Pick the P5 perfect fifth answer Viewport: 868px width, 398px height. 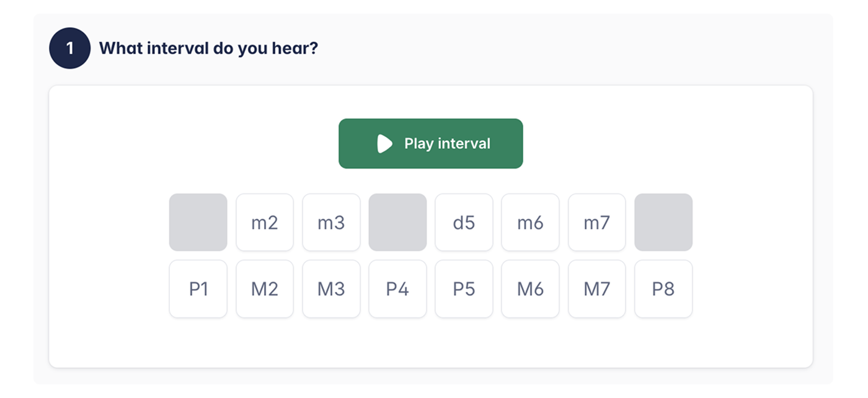click(x=464, y=289)
